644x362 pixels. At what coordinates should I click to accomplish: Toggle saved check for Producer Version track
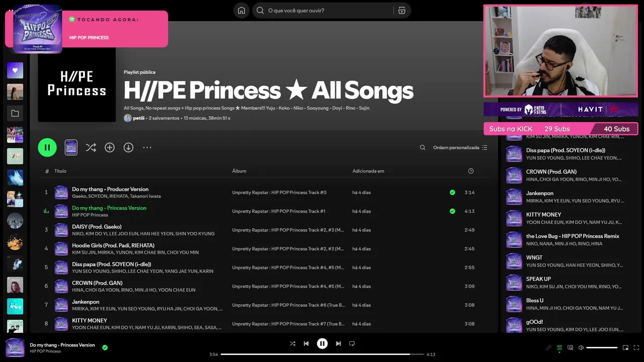point(452,193)
